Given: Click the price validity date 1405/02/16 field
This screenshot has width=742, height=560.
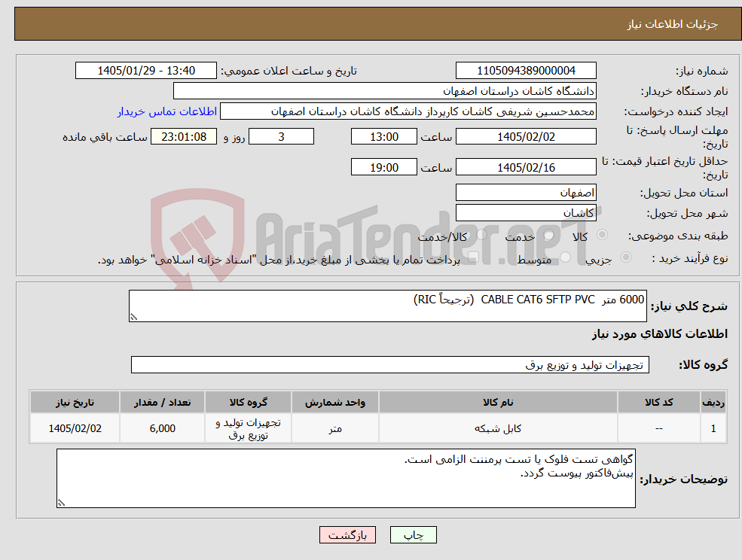Looking at the screenshot, I should coord(526,167).
